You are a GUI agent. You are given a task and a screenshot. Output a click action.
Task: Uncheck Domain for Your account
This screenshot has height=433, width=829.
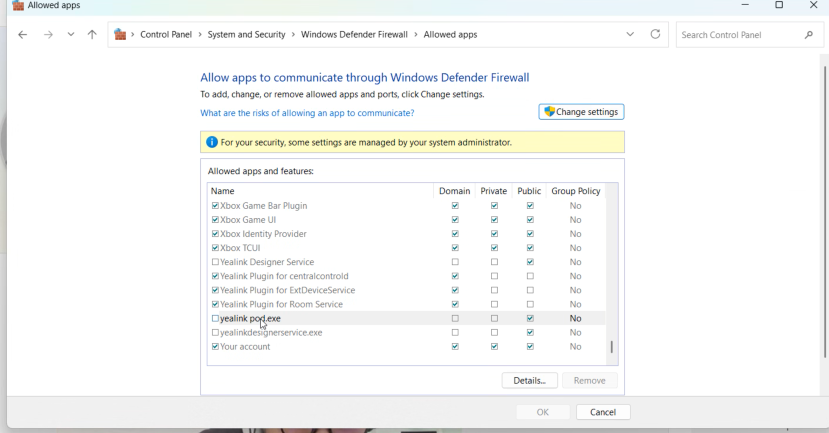[x=455, y=346]
